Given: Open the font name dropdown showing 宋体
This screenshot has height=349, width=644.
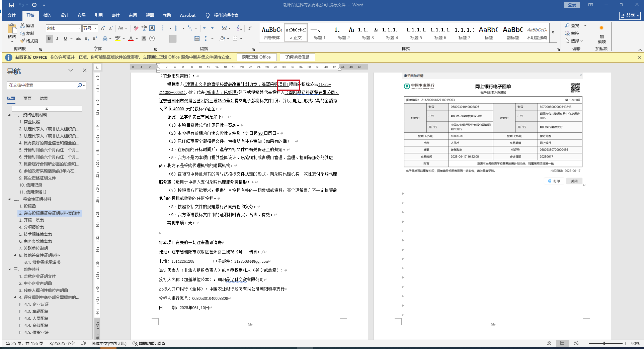Looking at the screenshot, I should point(79,28).
